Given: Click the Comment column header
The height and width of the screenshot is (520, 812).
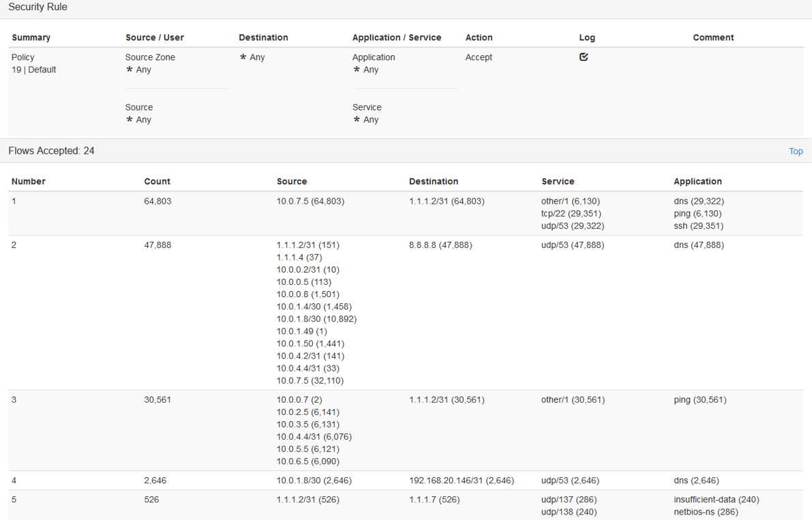Looking at the screenshot, I should 713,37.
